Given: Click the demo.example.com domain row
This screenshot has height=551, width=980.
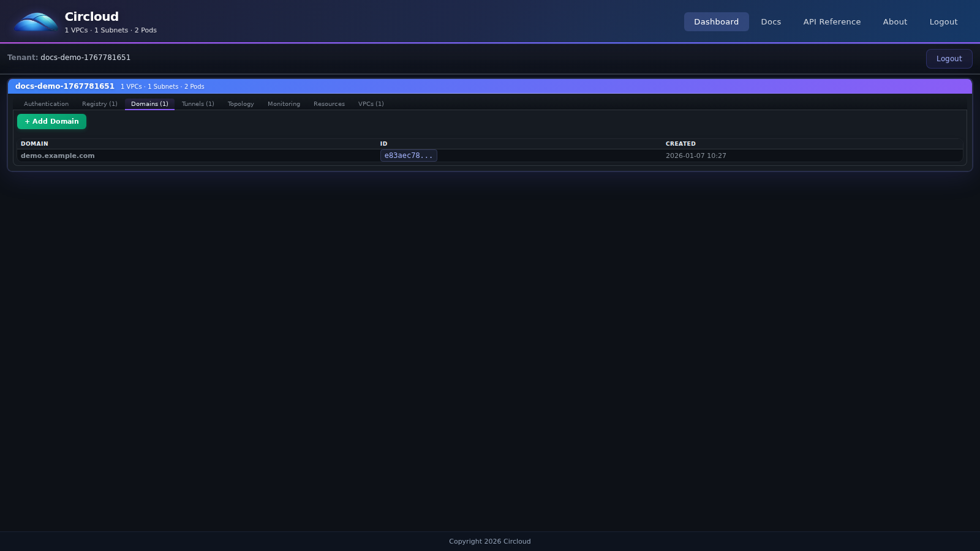Looking at the screenshot, I should 58,155.
